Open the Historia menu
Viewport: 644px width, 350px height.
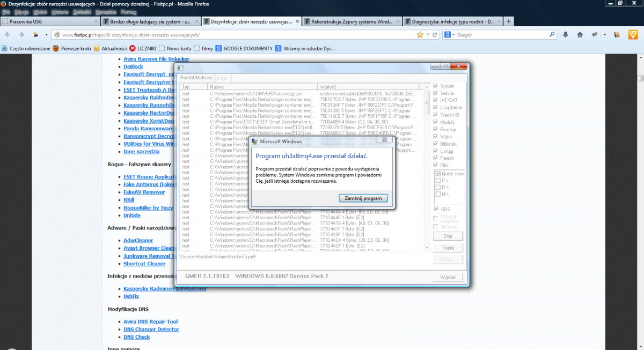click(61, 12)
